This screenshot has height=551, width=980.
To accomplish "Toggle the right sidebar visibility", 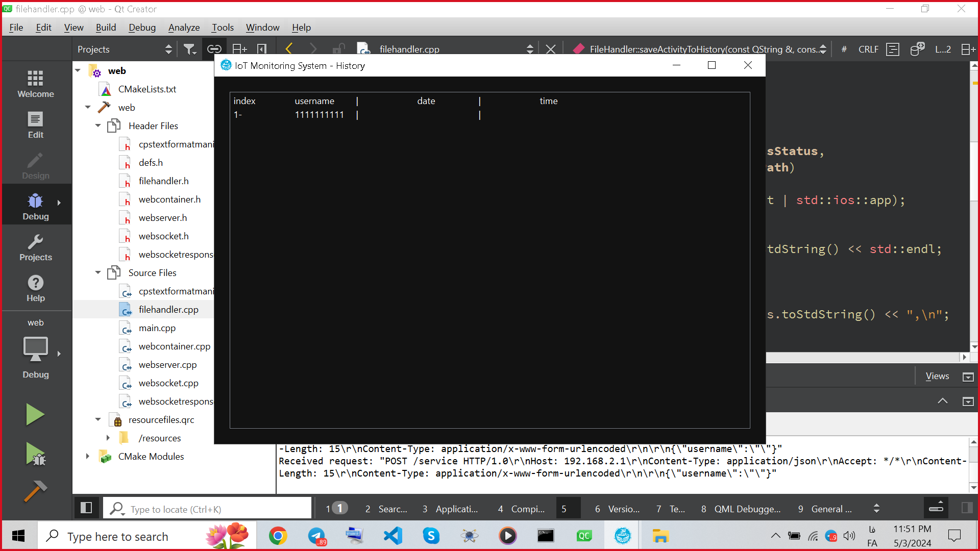I will coord(967,508).
